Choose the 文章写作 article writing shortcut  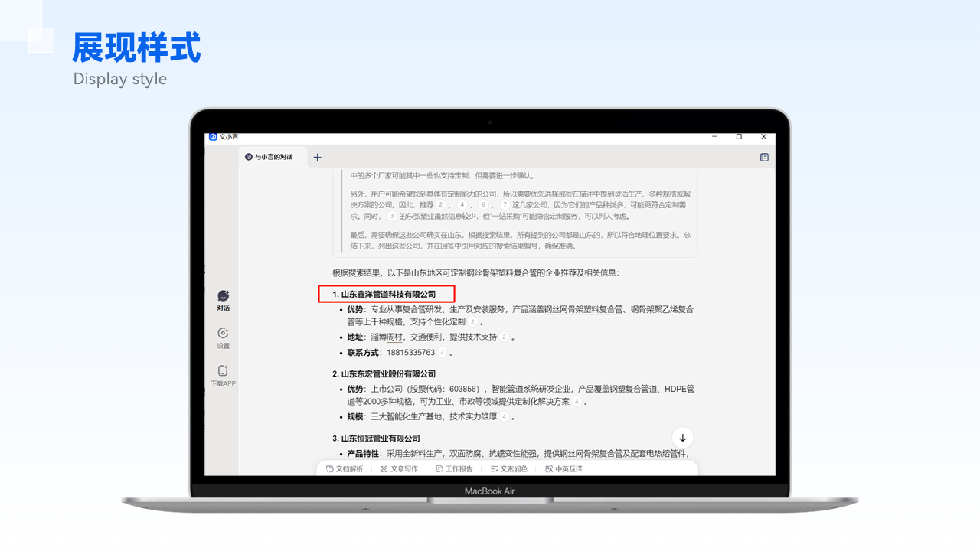(x=399, y=469)
